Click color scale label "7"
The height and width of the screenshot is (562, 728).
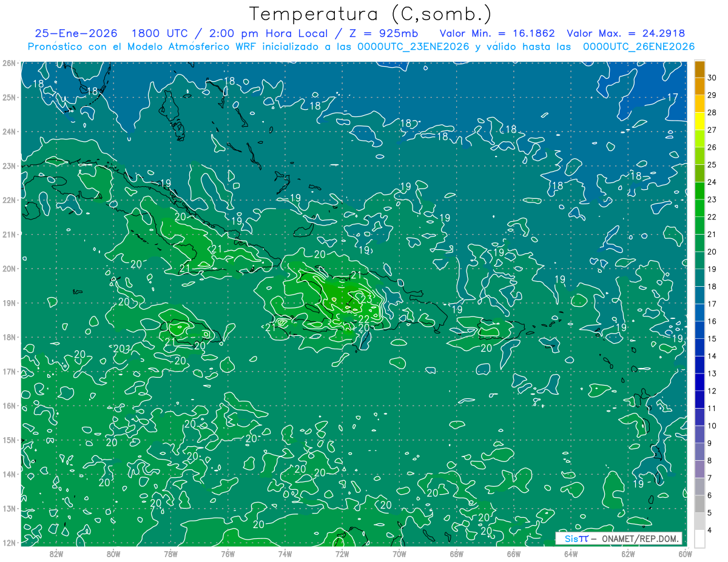pyautogui.click(x=710, y=478)
